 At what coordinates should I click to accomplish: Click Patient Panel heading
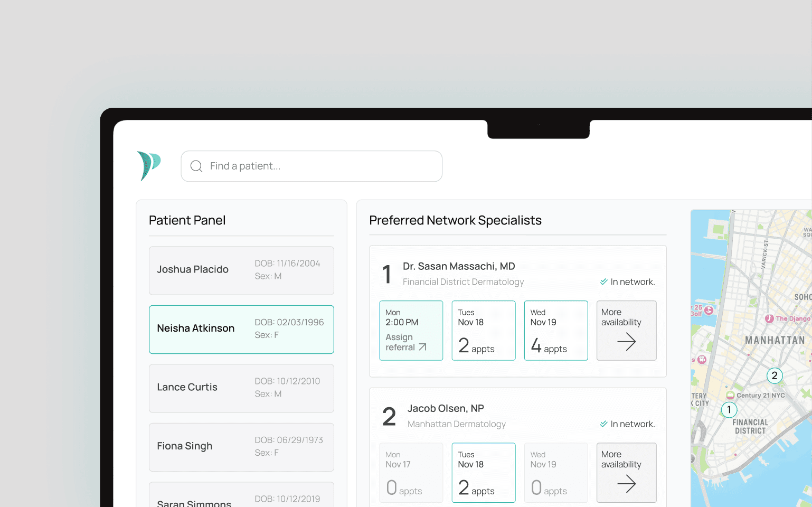coord(187,220)
